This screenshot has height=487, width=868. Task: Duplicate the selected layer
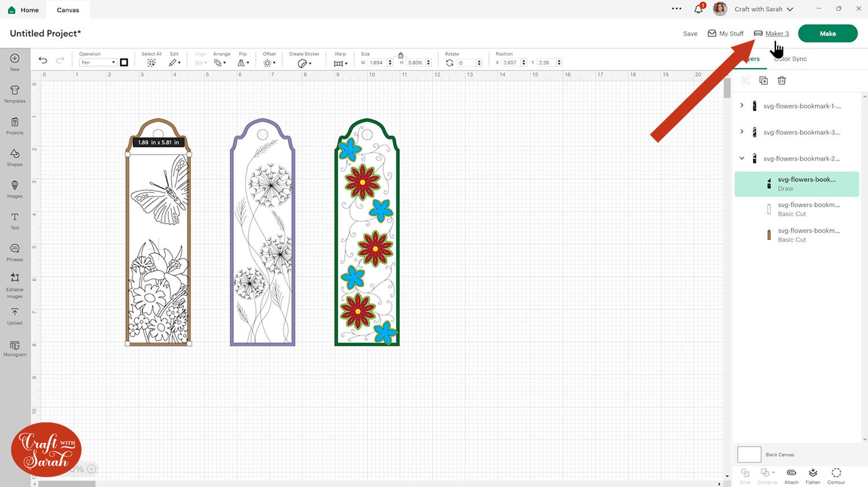click(x=763, y=80)
